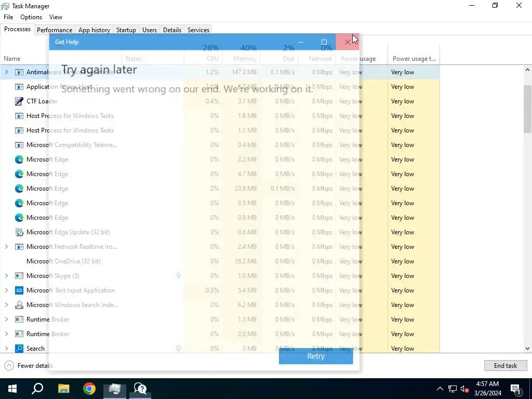Expand the first Runtime Broker row

(6, 320)
